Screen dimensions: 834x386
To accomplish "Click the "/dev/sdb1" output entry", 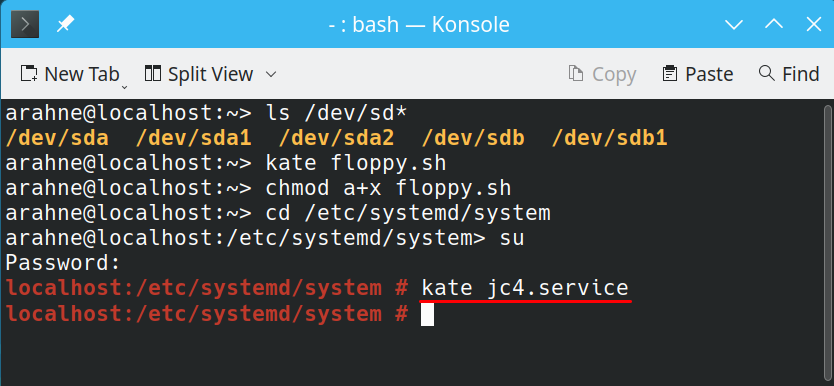I will click(x=610, y=138).
